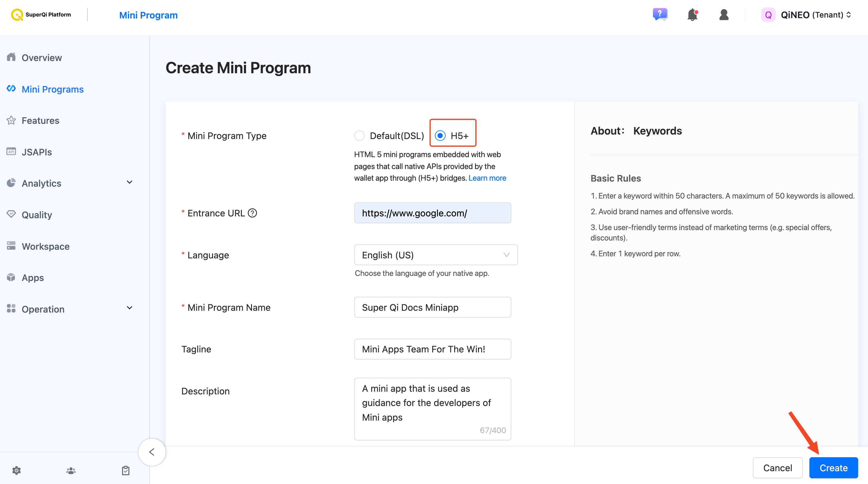The height and width of the screenshot is (484, 868).
Task: Follow the Learn more link
Action: click(x=487, y=178)
